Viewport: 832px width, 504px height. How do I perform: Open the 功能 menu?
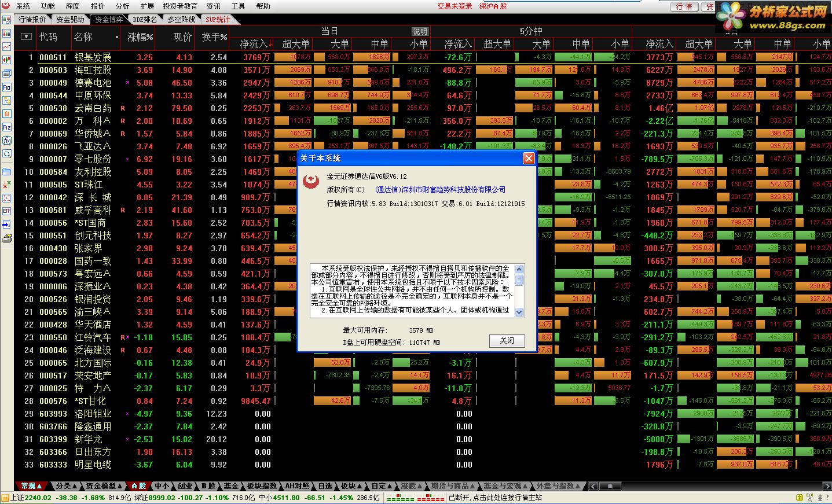(x=48, y=6)
